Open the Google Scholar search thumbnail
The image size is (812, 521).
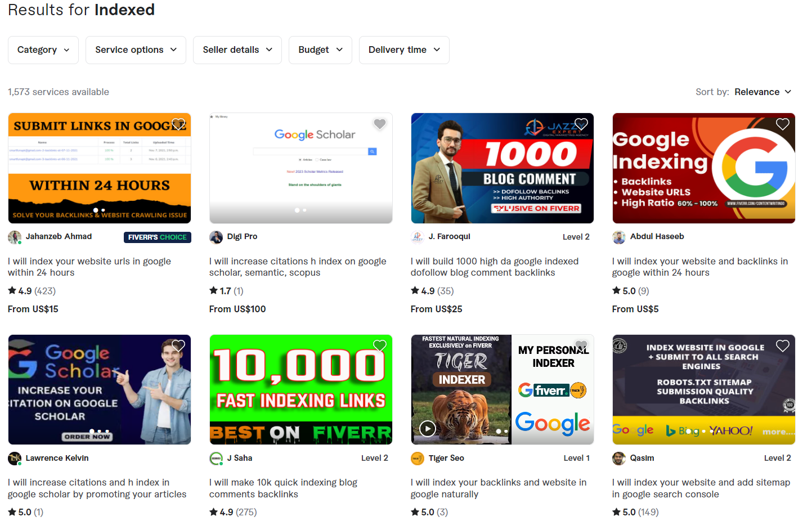301,168
